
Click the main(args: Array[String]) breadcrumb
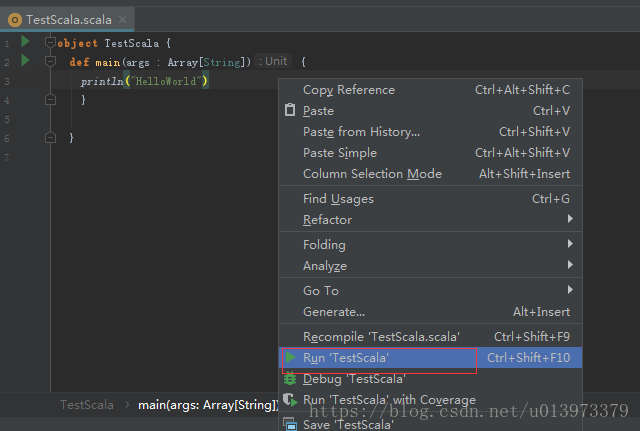pyautogui.click(x=206, y=405)
